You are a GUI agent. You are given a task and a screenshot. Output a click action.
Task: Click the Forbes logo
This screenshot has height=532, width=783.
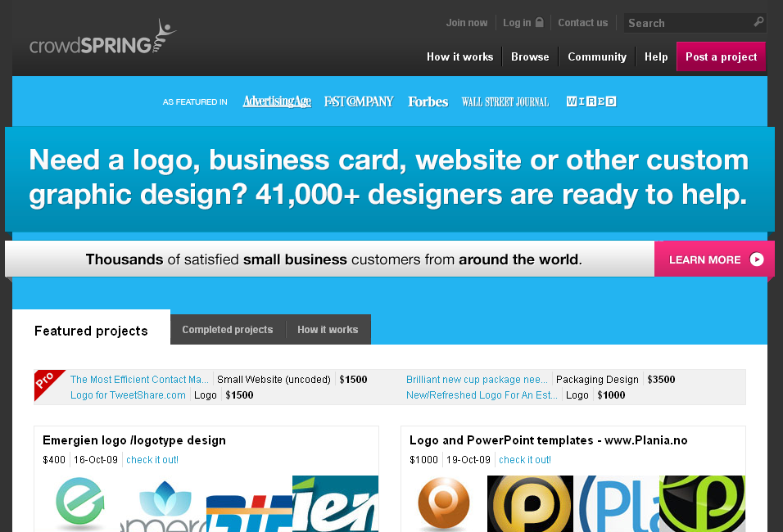tap(428, 101)
